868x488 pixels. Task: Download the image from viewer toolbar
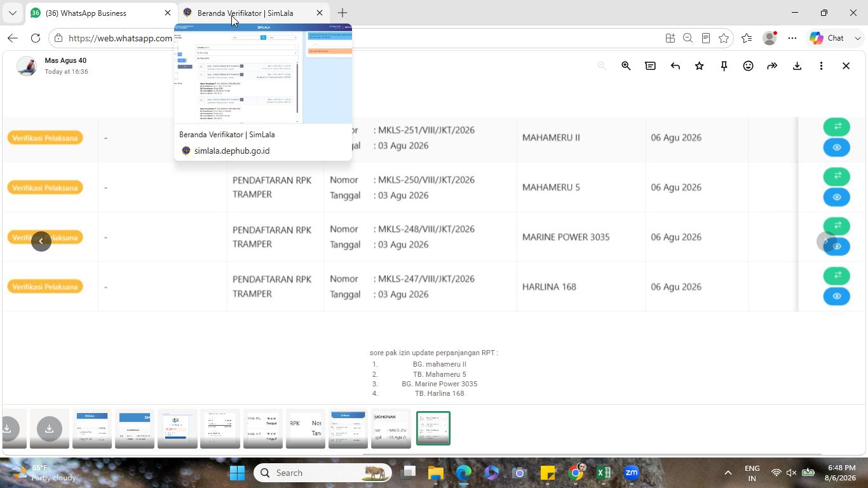(x=797, y=65)
